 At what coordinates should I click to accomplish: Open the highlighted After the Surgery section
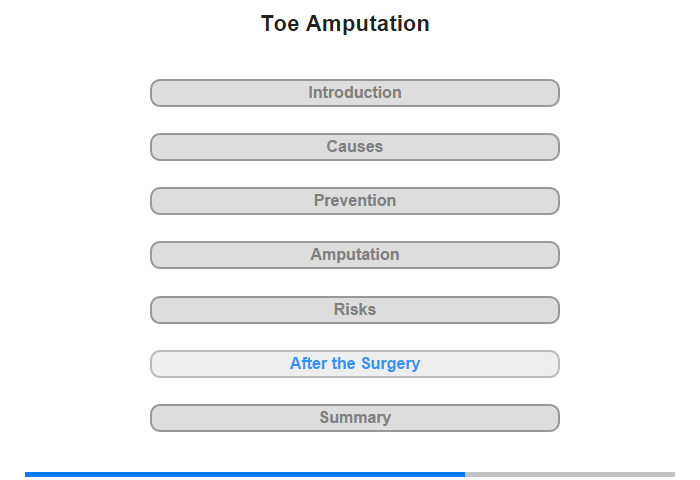click(x=354, y=364)
